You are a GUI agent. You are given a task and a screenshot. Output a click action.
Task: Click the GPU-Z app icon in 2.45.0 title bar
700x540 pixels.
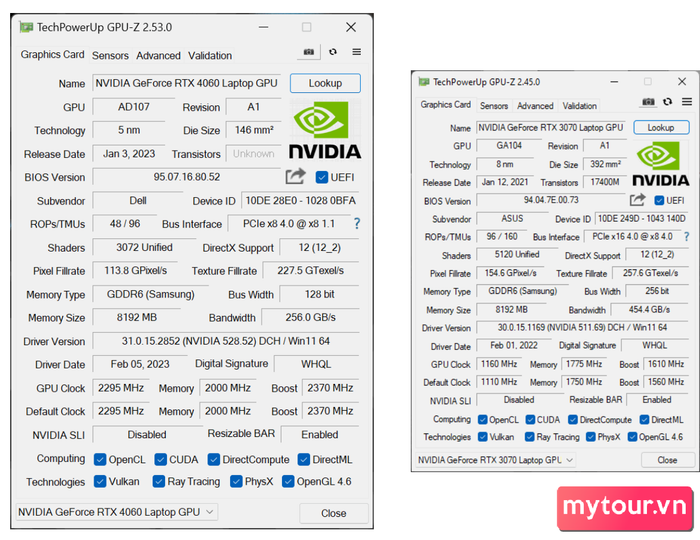pos(424,82)
